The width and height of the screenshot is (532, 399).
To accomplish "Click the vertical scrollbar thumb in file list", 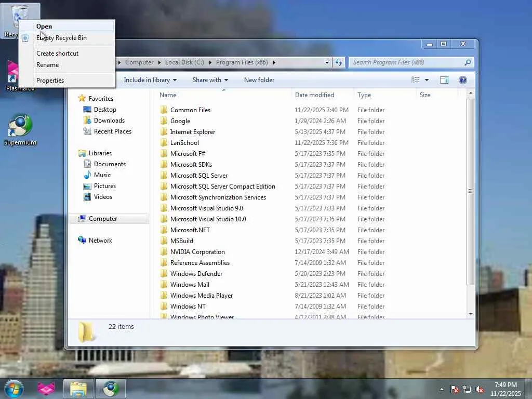I will pyautogui.click(x=470, y=191).
